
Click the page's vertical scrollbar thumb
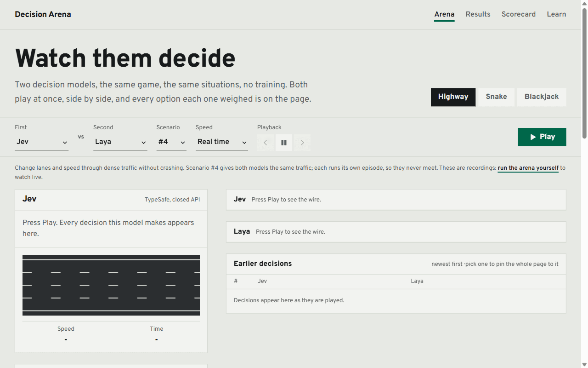pyautogui.click(x=584, y=74)
